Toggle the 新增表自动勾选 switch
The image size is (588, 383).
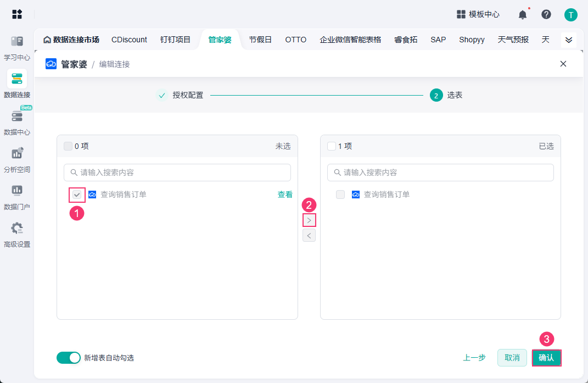click(x=68, y=358)
